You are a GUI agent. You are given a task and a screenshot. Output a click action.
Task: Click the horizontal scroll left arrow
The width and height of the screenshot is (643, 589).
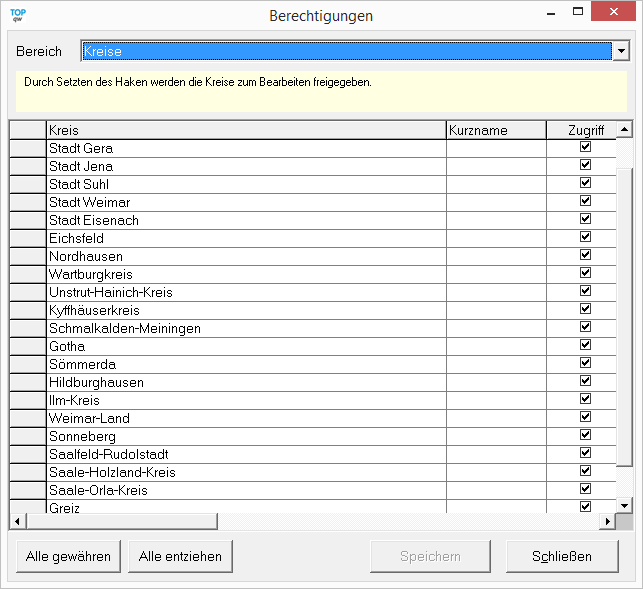pyautogui.click(x=16, y=522)
